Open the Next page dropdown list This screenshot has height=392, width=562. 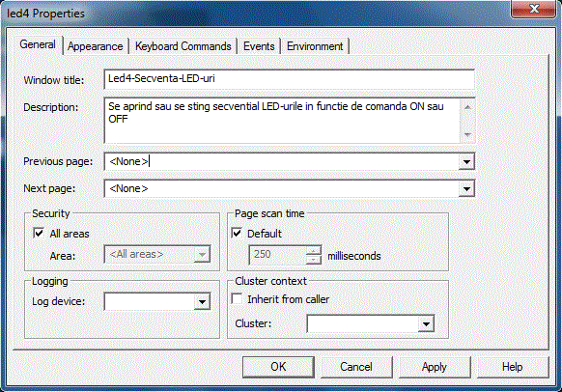click(x=466, y=189)
